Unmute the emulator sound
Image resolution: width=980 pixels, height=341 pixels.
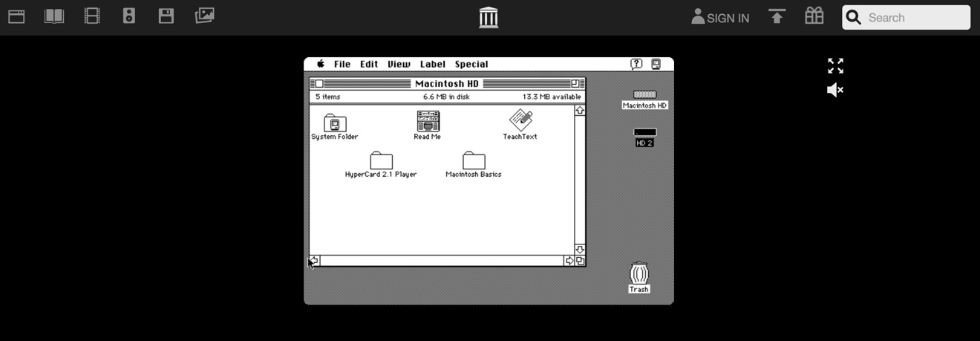coord(835,90)
